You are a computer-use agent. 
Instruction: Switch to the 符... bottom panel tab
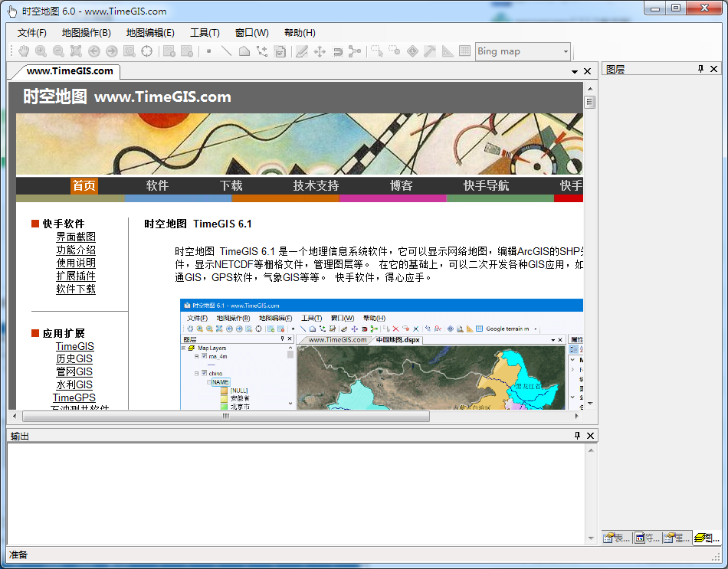click(648, 538)
